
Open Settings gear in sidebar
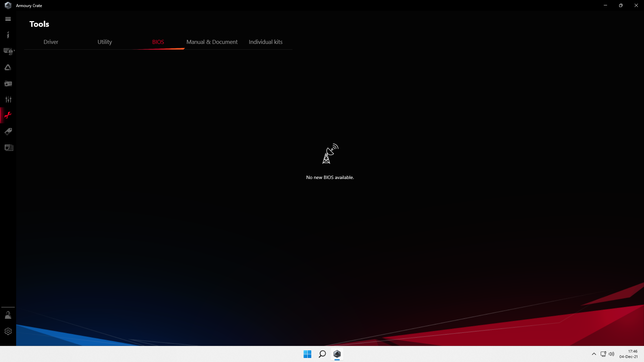coord(8,331)
